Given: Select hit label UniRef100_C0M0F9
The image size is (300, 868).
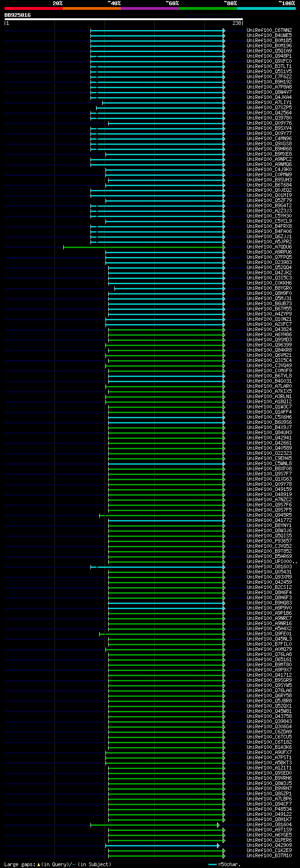Looking at the screenshot, I should coord(269,370).
